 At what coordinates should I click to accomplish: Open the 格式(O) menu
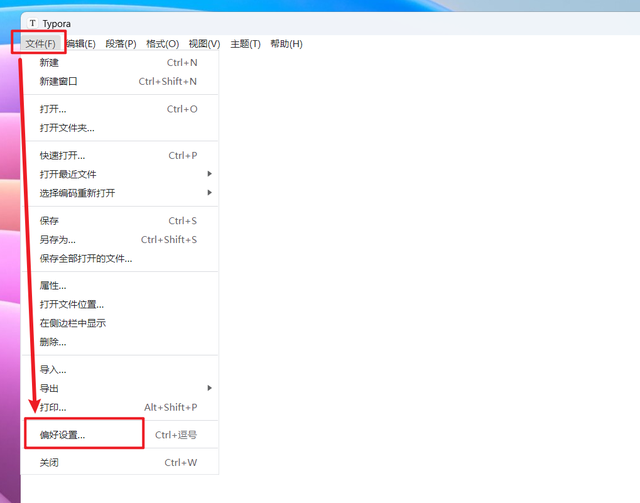click(162, 44)
